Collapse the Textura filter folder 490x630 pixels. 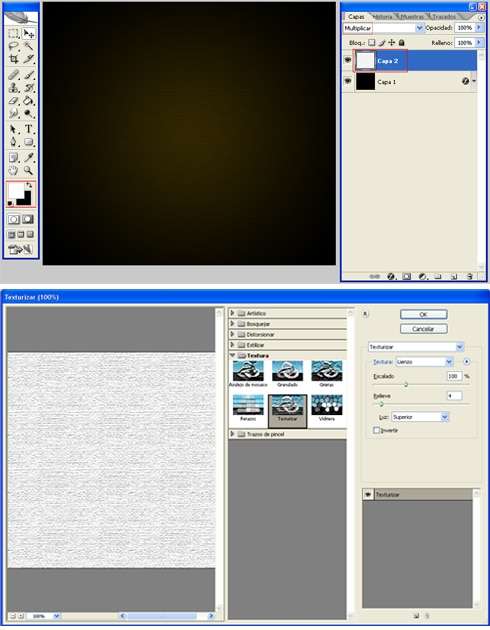tap(232, 355)
